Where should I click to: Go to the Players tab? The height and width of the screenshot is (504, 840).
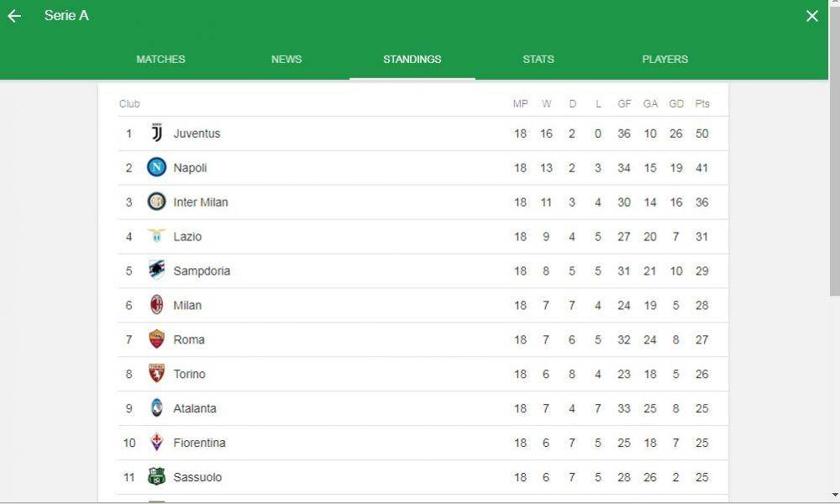pos(664,59)
